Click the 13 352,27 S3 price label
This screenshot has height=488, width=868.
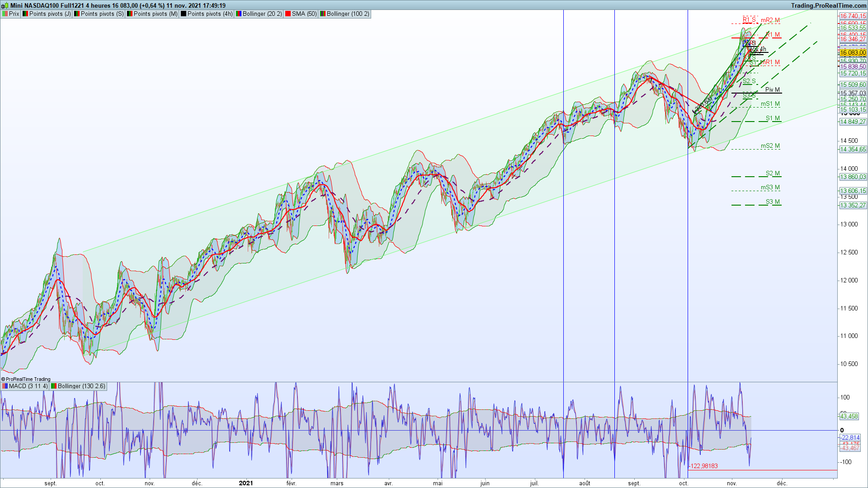point(853,206)
